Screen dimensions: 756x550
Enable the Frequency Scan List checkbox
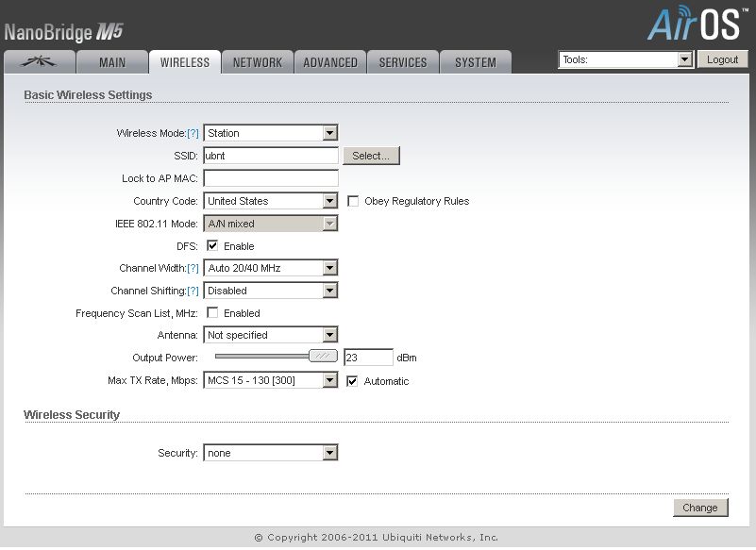point(212,313)
